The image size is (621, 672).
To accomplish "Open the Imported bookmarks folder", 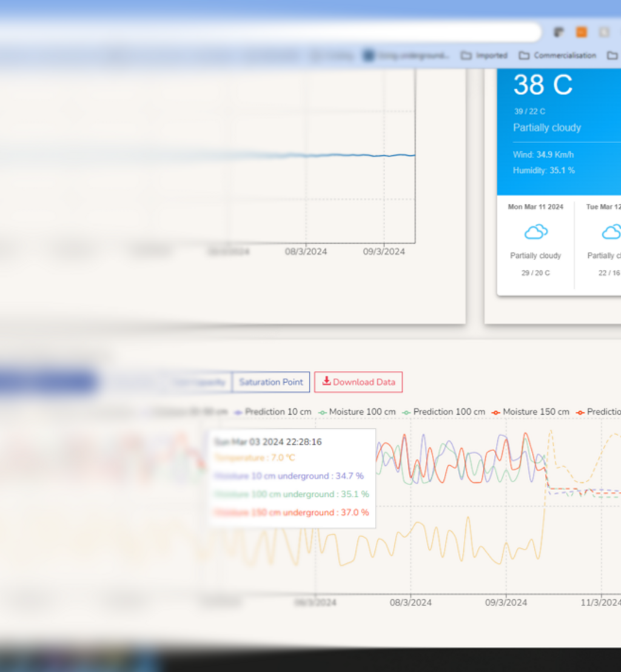I will 484,56.
